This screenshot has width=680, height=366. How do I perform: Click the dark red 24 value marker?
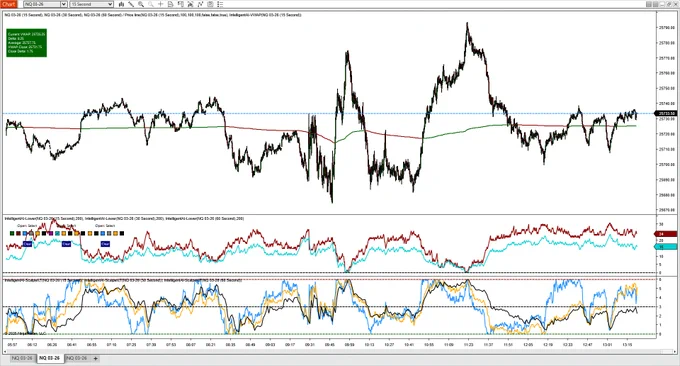point(665,234)
